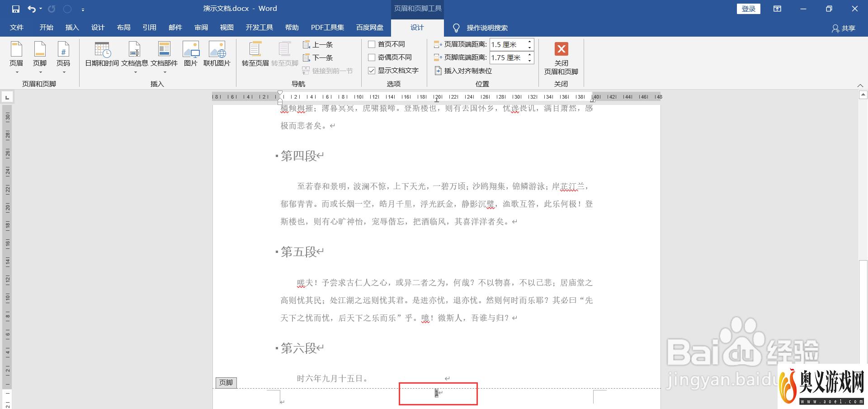Click the Undo arrow icon

[31, 9]
